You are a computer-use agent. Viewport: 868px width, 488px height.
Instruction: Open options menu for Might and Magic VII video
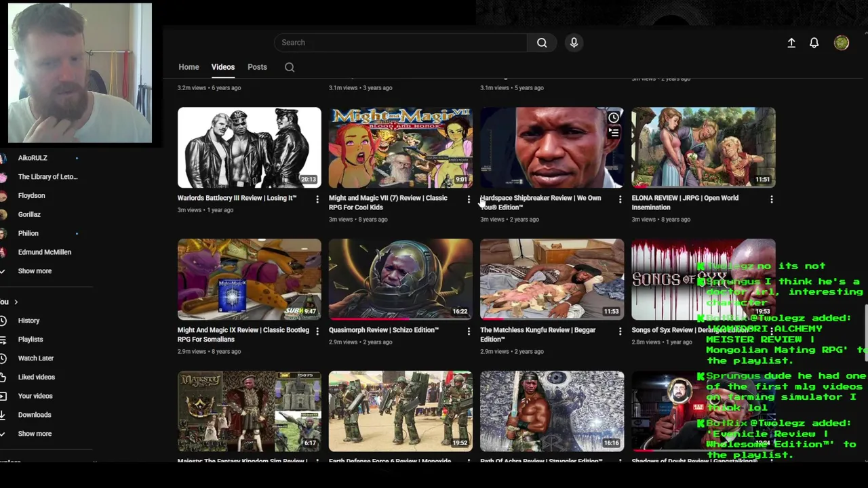point(469,199)
